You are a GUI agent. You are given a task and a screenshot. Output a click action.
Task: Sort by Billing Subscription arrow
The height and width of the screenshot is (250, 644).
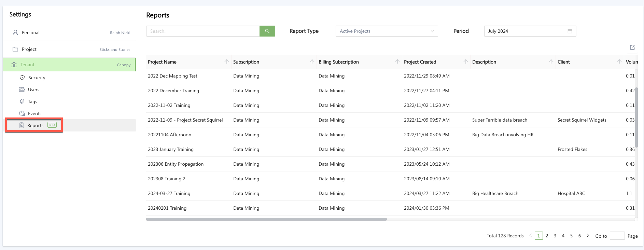[x=397, y=61]
